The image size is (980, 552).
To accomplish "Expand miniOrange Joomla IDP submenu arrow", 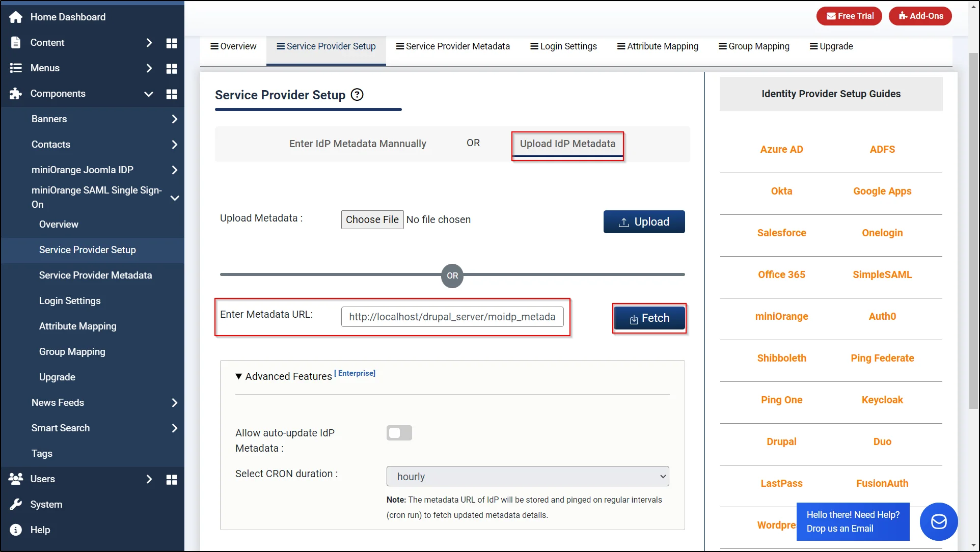I will point(175,170).
